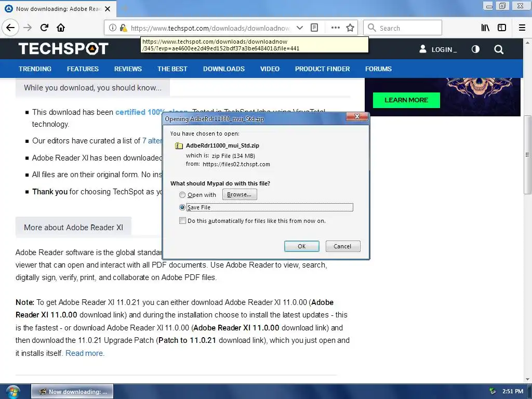Close the Now downloading tab

[108, 9]
